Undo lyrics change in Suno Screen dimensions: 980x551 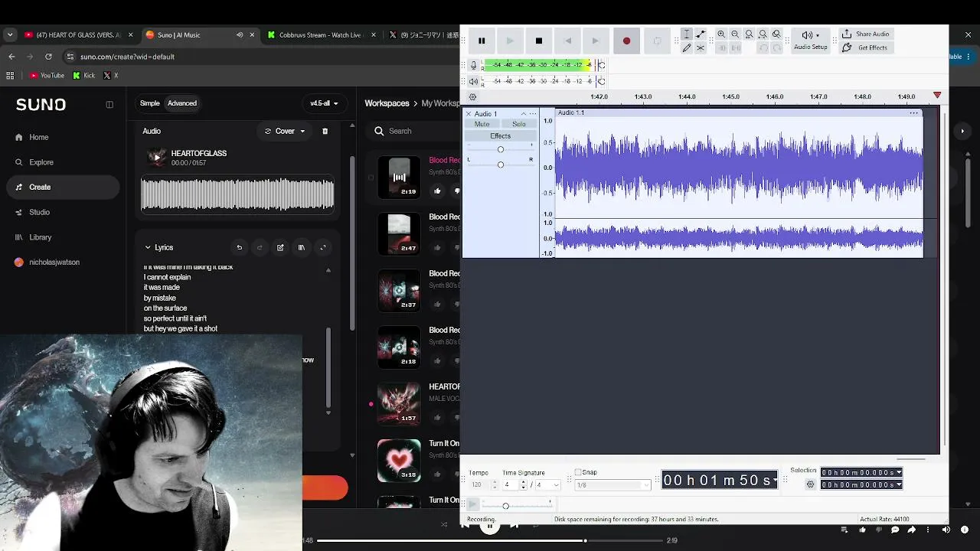tap(240, 247)
